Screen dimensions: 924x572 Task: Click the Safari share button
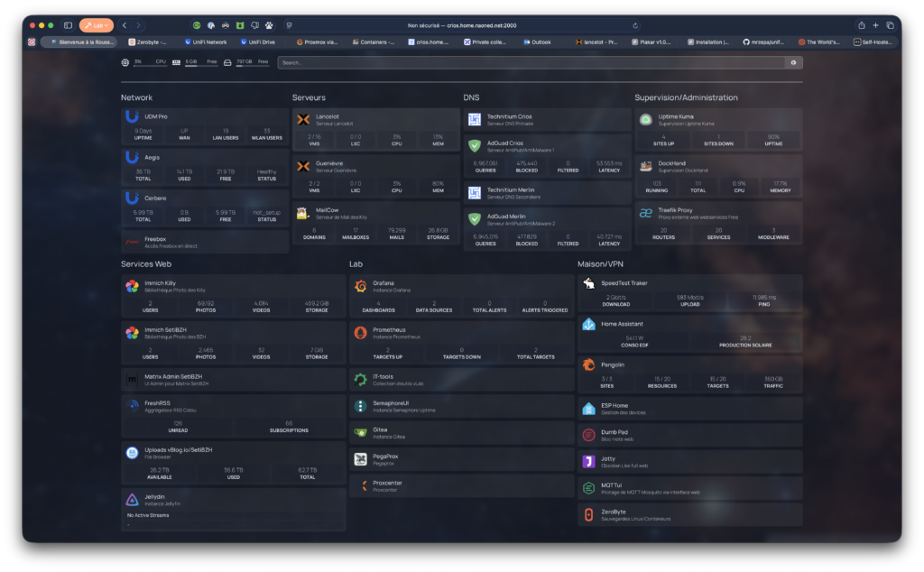(861, 25)
